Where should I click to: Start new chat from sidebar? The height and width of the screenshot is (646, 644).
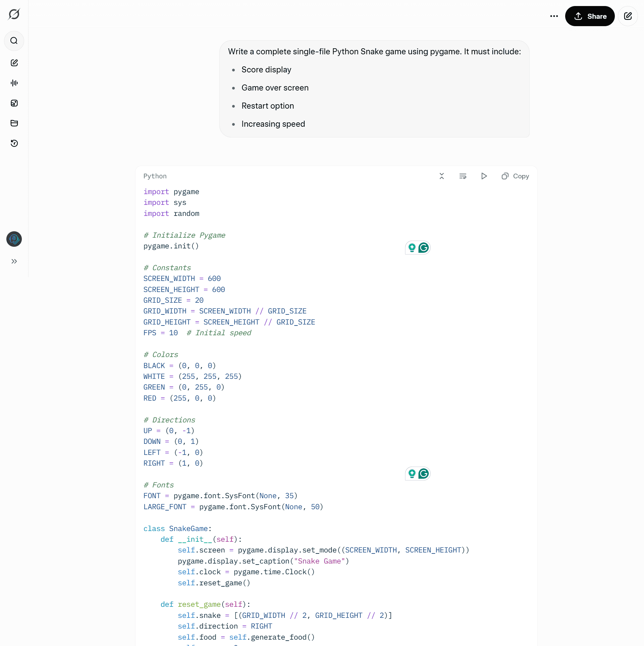click(14, 63)
